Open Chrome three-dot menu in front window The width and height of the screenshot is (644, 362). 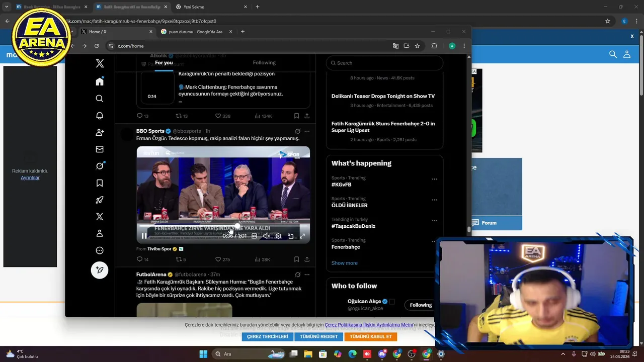(464, 46)
